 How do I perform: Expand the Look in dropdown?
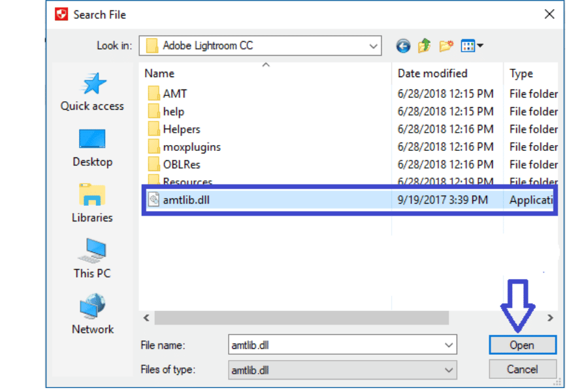point(374,46)
